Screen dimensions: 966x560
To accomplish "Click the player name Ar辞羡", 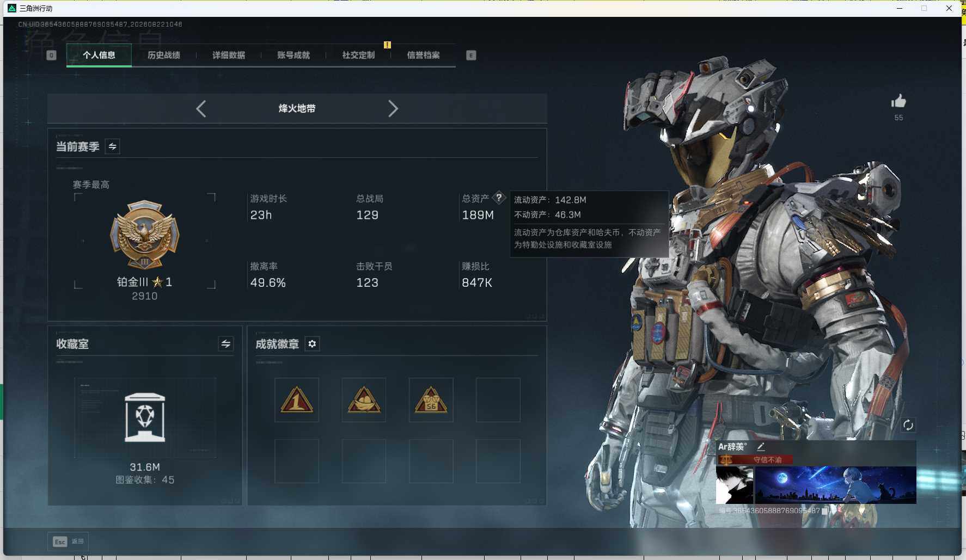I will click(732, 447).
